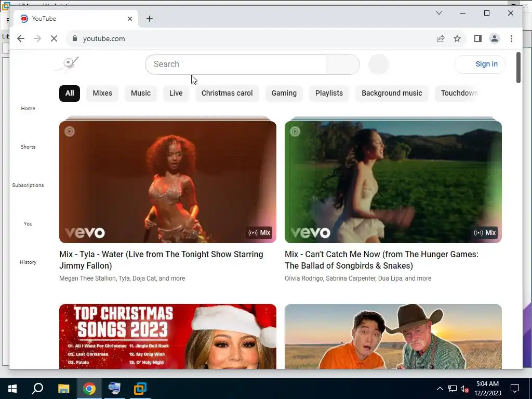Viewport: 532px width, 399px height.
Task: Open Subscriptions in sidebar
Action: [28, 185]
